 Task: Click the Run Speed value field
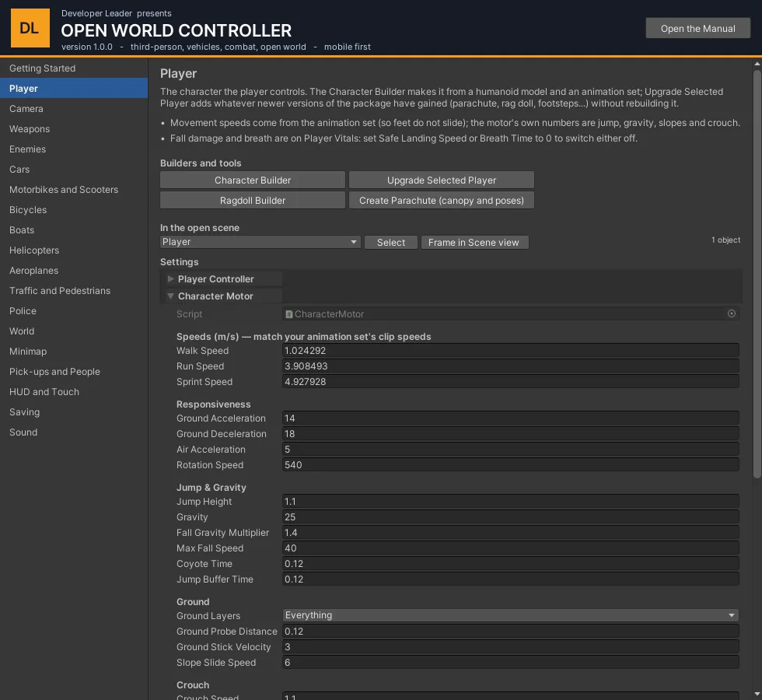[510, 366]
